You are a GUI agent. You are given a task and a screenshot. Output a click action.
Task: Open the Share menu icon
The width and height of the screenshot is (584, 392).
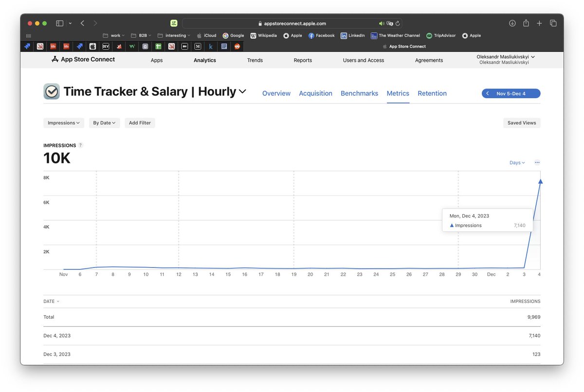point(526,23)
